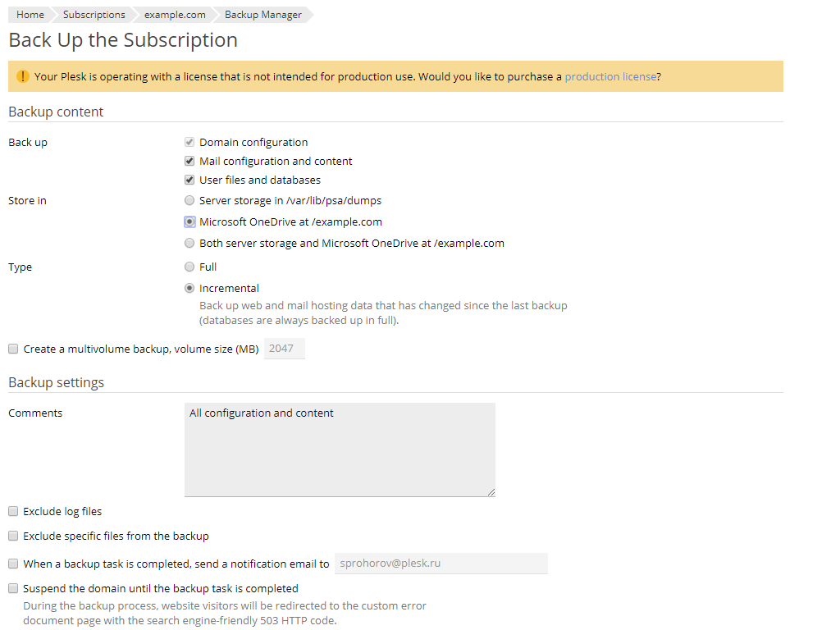Uncheck Mail configuration and content
840x630 pixels.
(x=189, y=162)
